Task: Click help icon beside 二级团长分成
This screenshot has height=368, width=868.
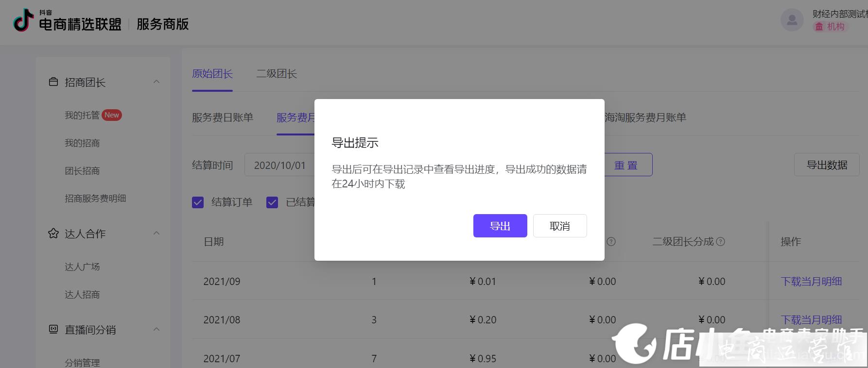Action: coord(721,242)
